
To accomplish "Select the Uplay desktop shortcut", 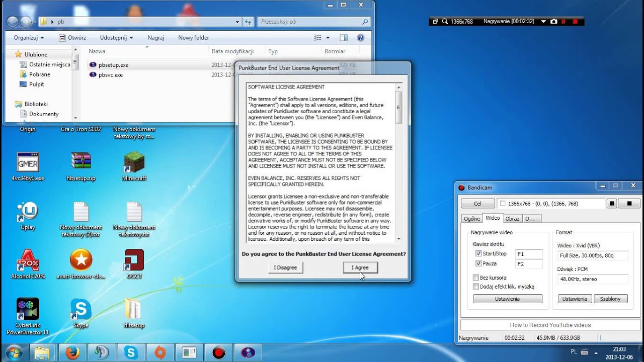I will [28, 216].
